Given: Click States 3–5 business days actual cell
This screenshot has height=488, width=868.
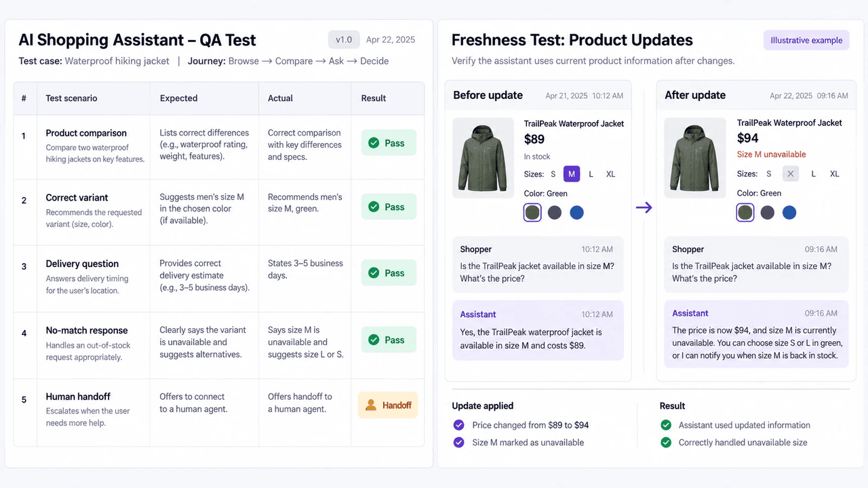Looking at the screenshot, I should click(x=305, y=269).
